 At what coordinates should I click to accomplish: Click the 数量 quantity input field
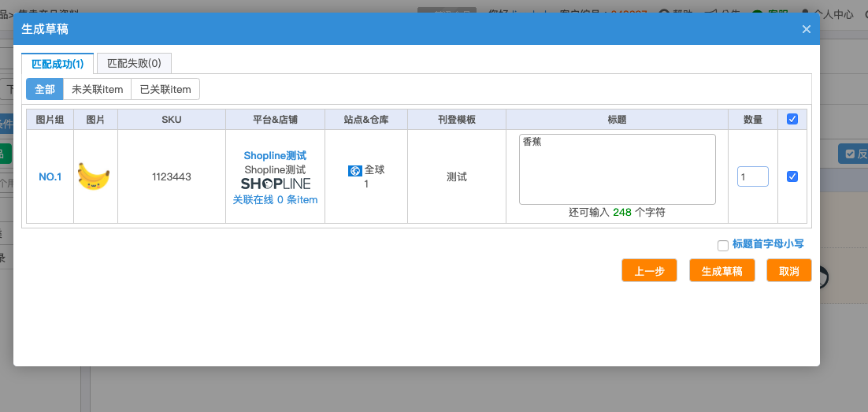(753, 176)
